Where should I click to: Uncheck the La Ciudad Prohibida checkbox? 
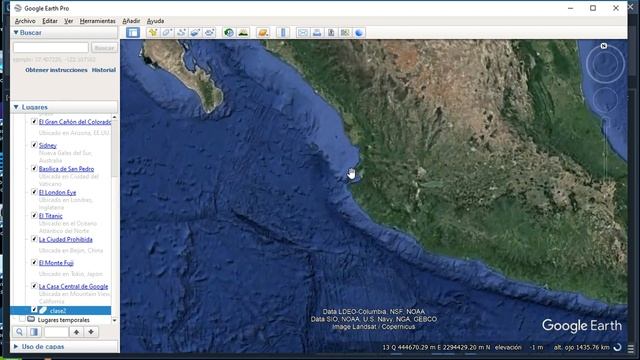point(34,239)
